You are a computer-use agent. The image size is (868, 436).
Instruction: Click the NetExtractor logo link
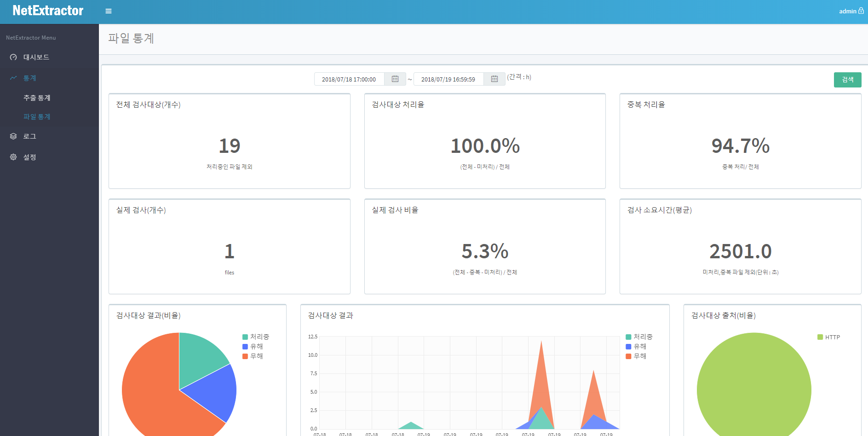(48, 11)
